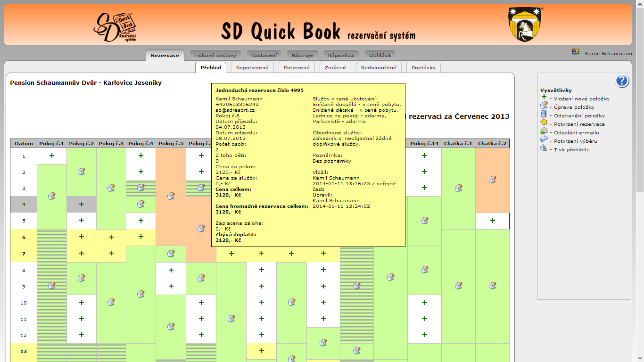Click the Pokoj č.3 column header
Image resolution: width=644 pixels, height=362 pixels.
tap(111, 144)
